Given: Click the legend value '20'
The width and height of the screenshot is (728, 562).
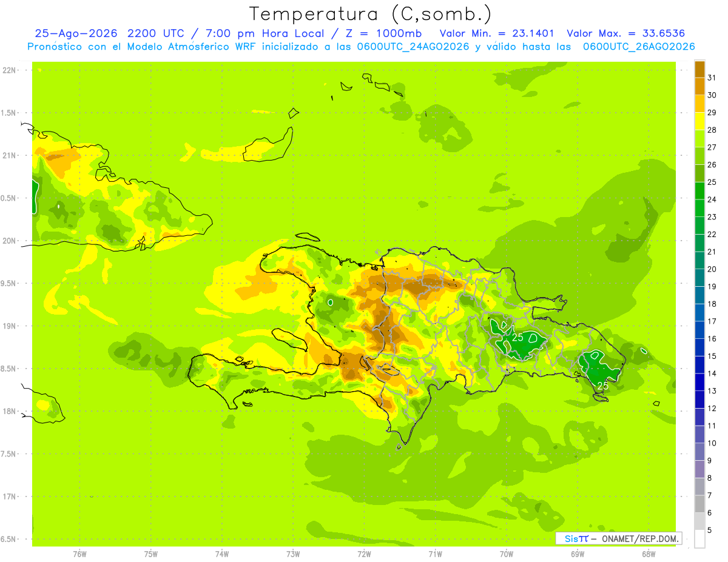Looking at the screenshot, I should (x=712, y=269).
